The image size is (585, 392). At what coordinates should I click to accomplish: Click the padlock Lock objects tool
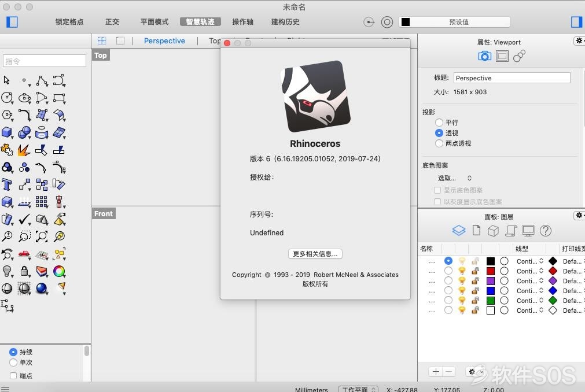[25, 271]
